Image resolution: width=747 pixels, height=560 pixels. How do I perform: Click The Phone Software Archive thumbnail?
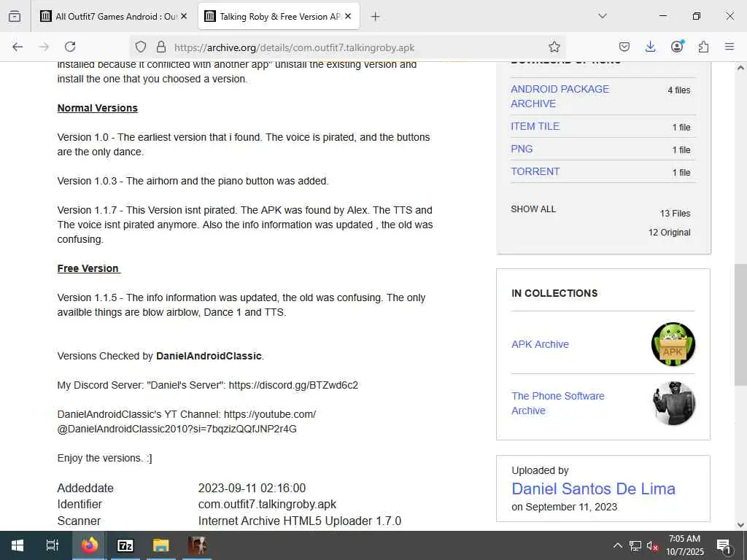point(673,403)
